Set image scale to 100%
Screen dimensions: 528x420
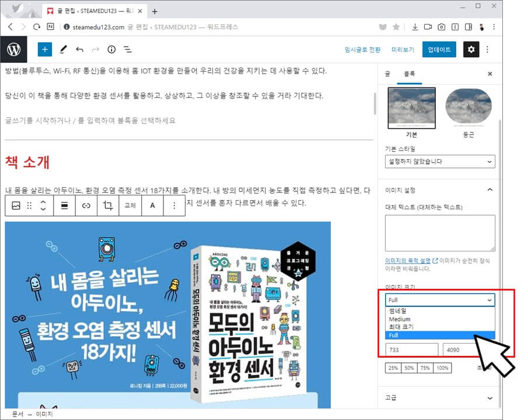coord(442,368)
